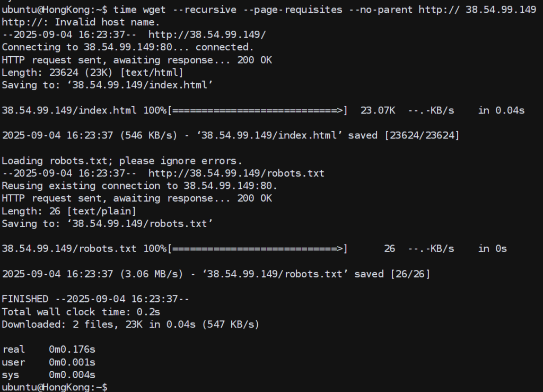Click the real time value 0m0.176s

click(x=72, y=350)
